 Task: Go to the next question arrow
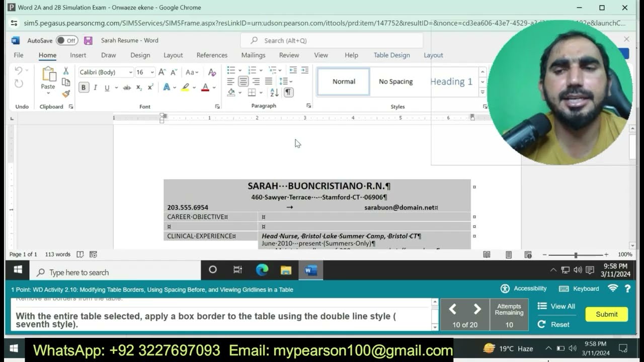point(477,309)
